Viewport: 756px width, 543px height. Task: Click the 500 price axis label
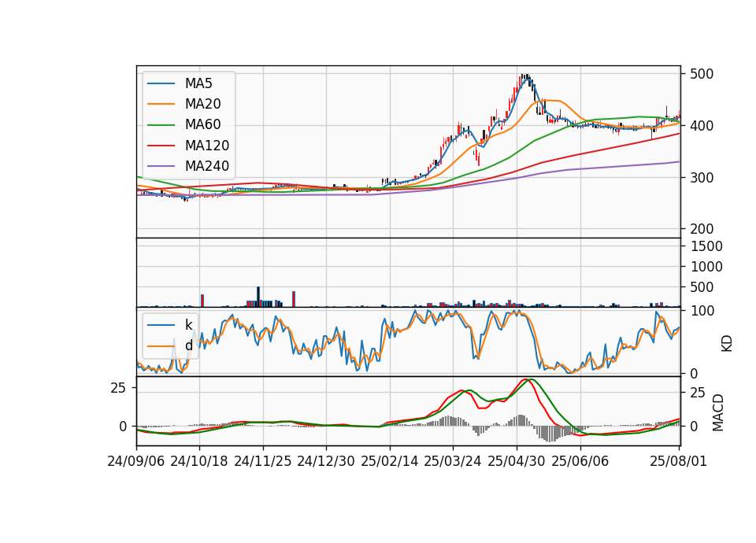point(702,74)
